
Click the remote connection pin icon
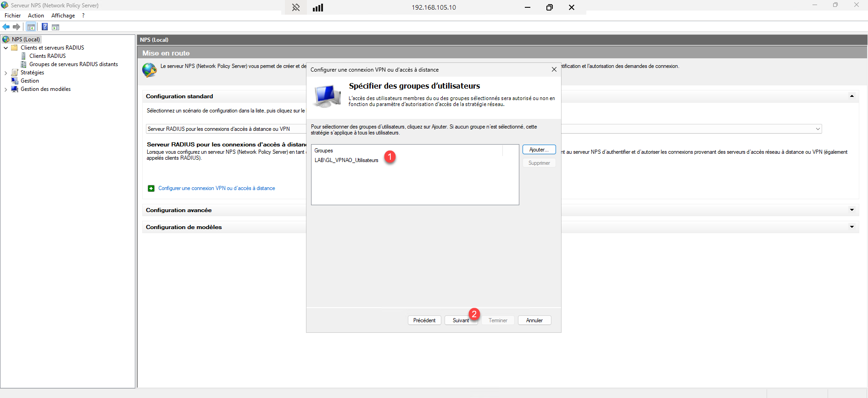296,7
